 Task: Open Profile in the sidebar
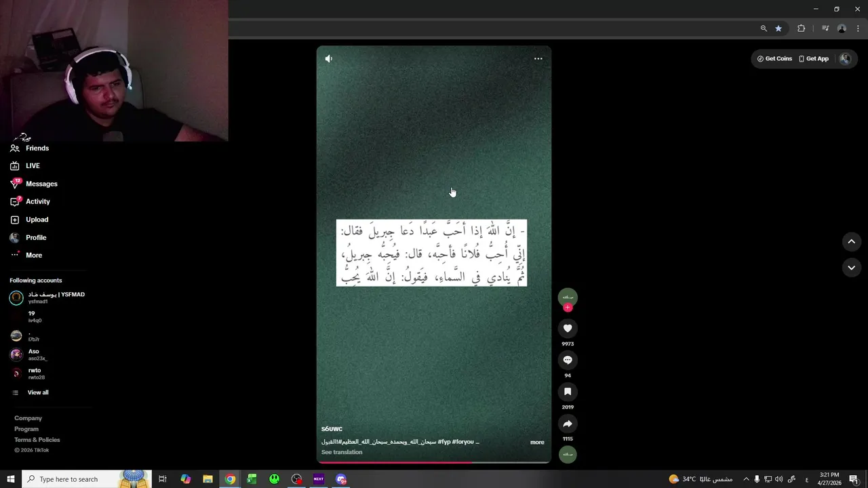tap(28, 238)
